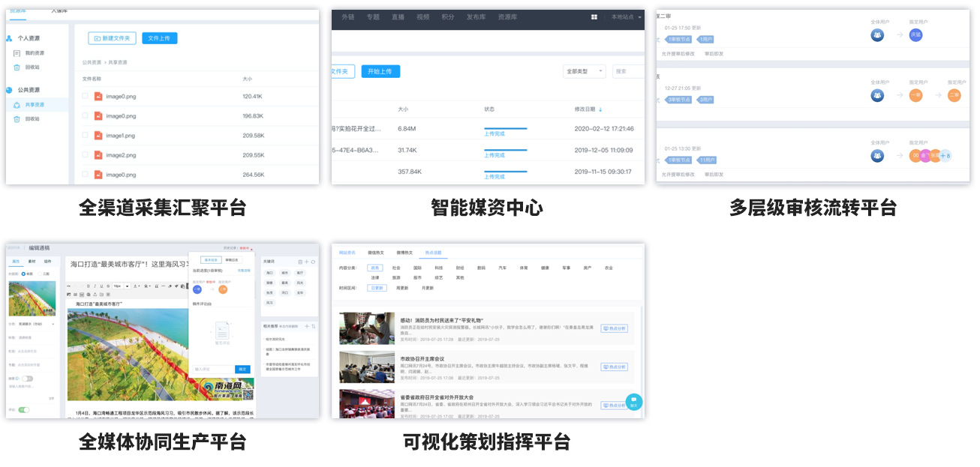Switch to the 微信热文 tab

coord(375,253)
